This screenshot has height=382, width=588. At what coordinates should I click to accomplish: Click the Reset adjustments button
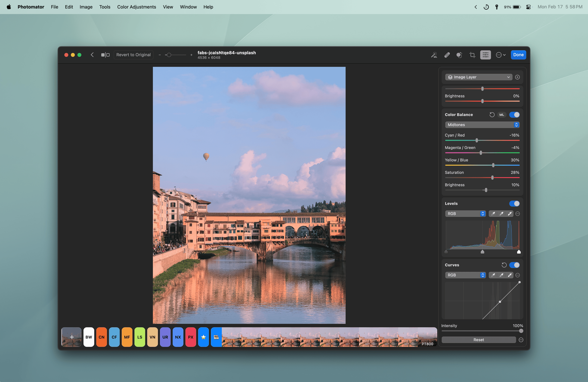coord(479,340)
